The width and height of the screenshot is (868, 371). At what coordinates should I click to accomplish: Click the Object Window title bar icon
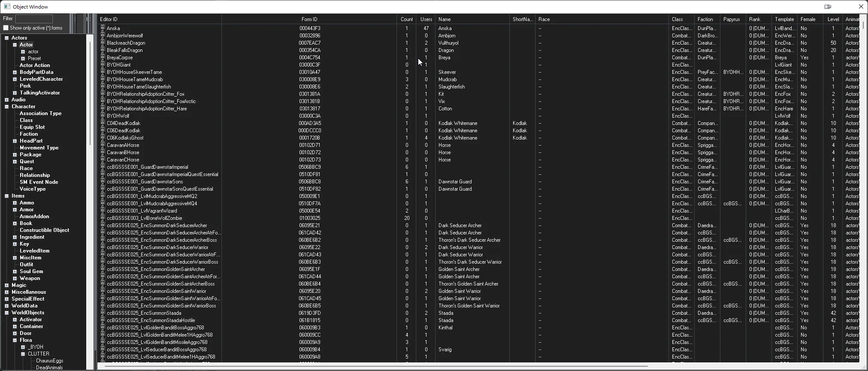(7, 6)
